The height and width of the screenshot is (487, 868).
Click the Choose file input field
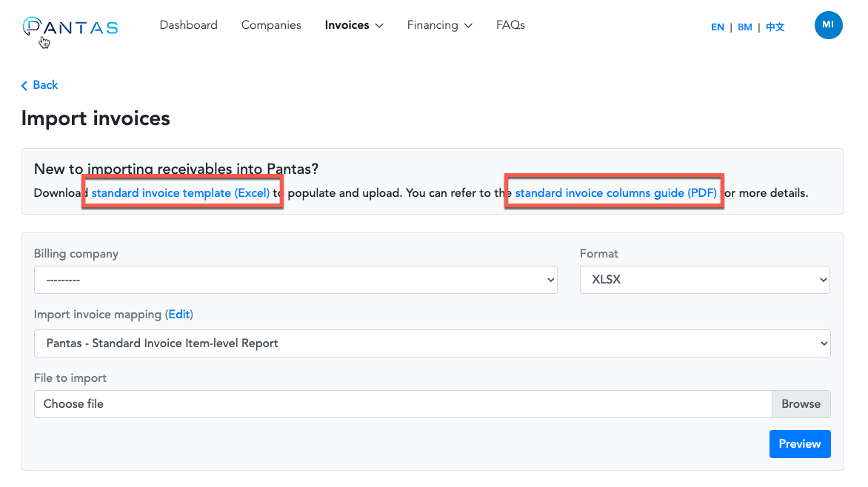click(x=403, y=404)
